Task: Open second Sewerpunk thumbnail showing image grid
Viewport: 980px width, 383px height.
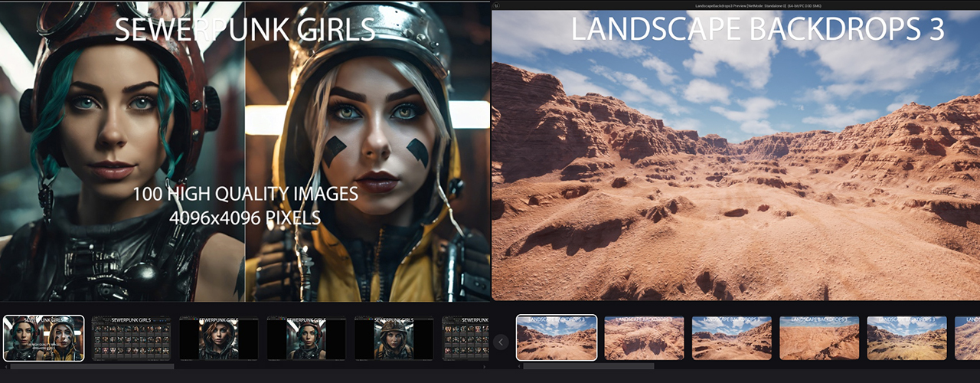Action: click(x=131, y=338)
